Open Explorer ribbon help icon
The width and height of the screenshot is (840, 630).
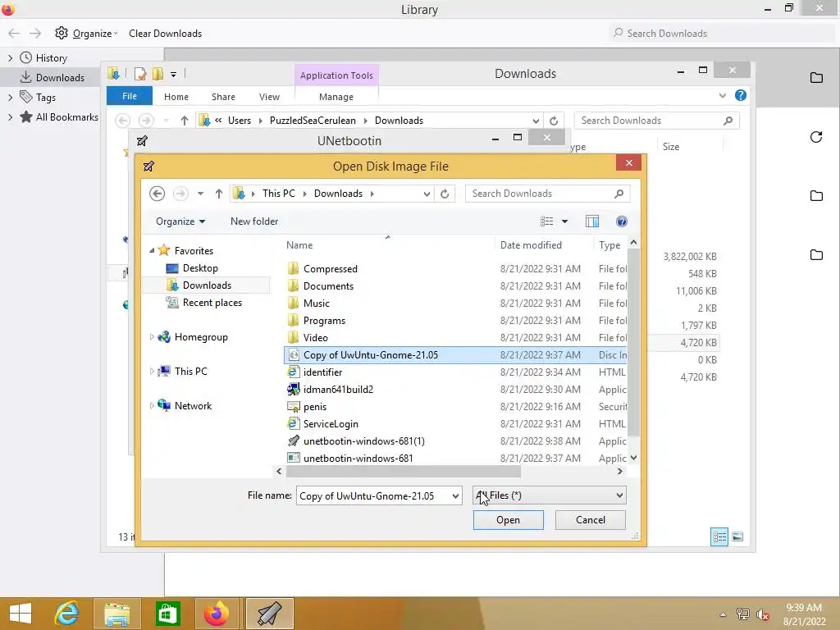[x=741, y=95]
